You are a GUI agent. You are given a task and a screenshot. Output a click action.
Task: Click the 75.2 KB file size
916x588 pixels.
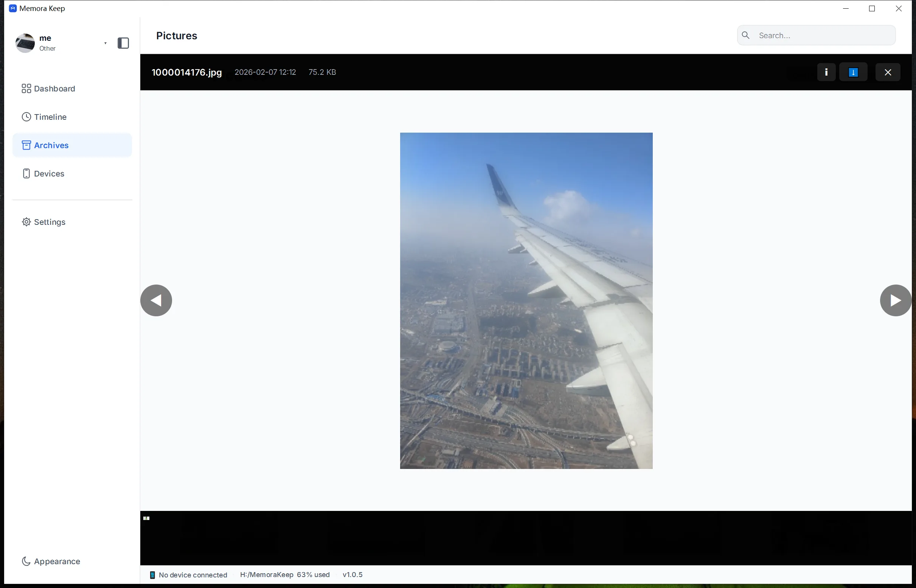[322, 72]
